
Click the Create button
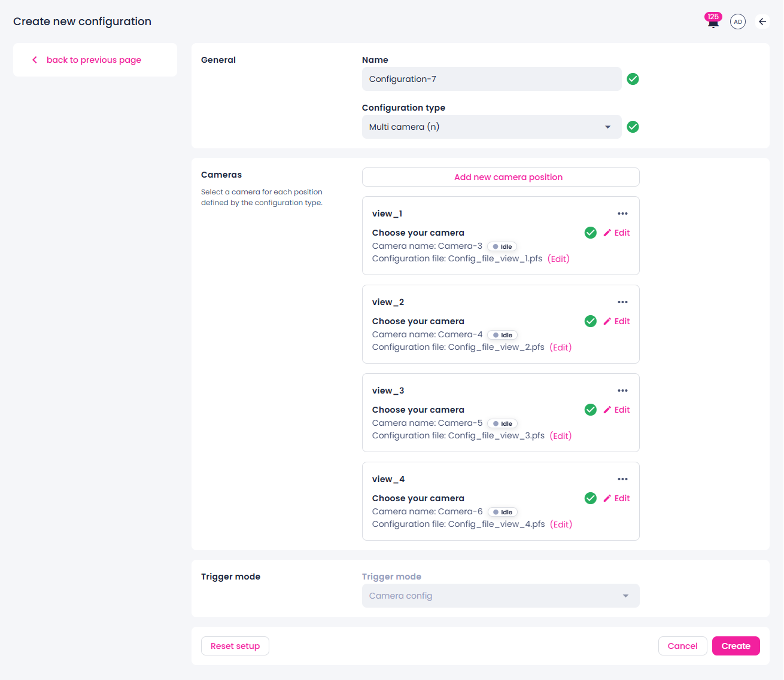(736, 646)
